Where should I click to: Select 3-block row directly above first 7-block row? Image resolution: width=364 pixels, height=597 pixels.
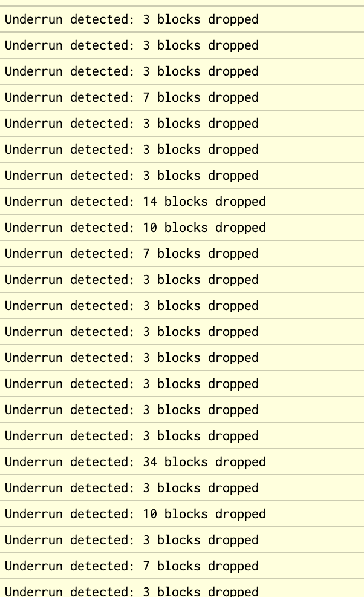pos(132,71)
